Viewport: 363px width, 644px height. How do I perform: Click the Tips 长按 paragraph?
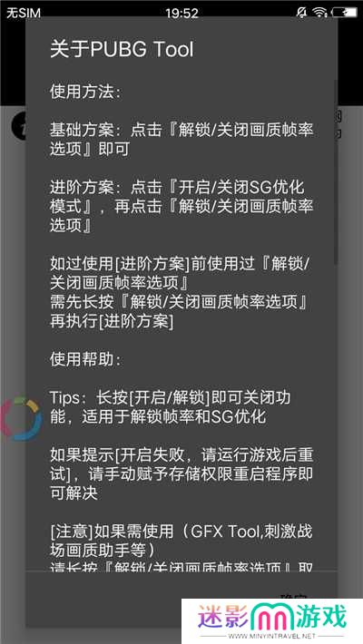[171, 407]
